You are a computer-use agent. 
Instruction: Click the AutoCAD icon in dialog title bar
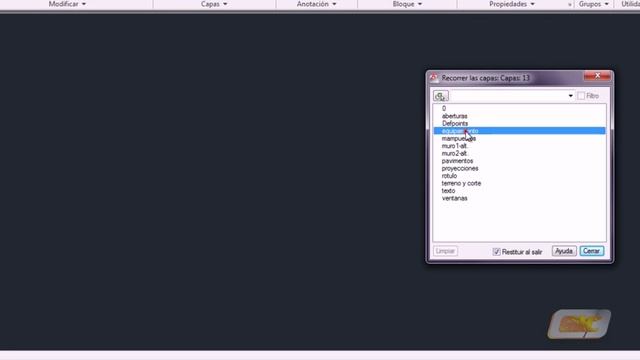point(433,78)
